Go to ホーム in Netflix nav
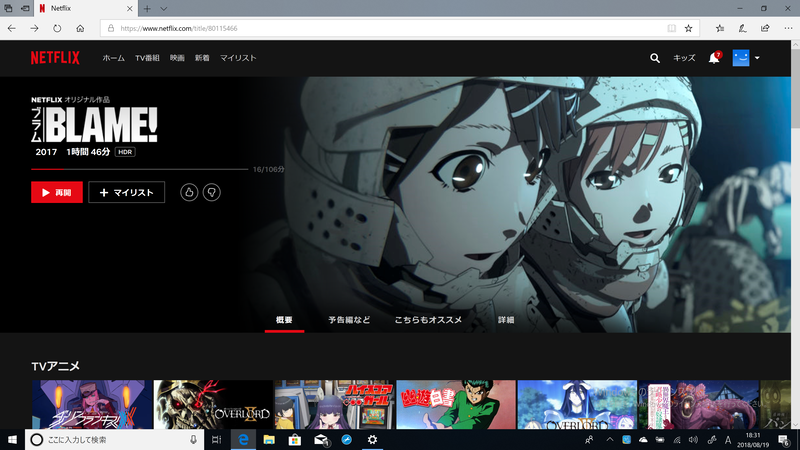The image size is (800, 450). coord(113,58)
